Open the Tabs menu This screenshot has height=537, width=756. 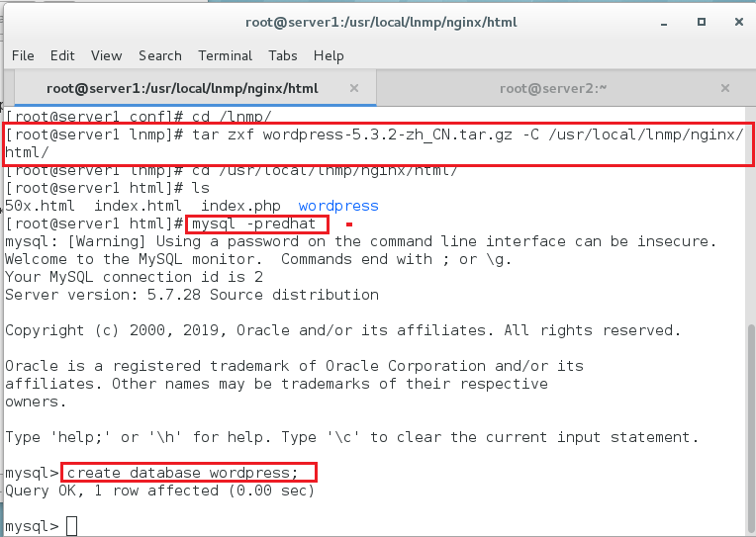tap(283, 56)
